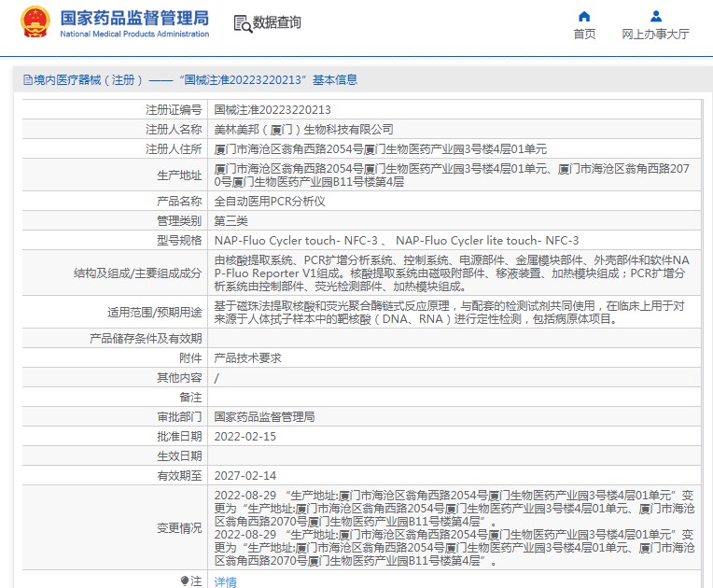Click the 国家药品监督管理局 site title
Image resolution: width=713 pixels, height=588 pixels.
pyautogui.click(x=134, y=18)
